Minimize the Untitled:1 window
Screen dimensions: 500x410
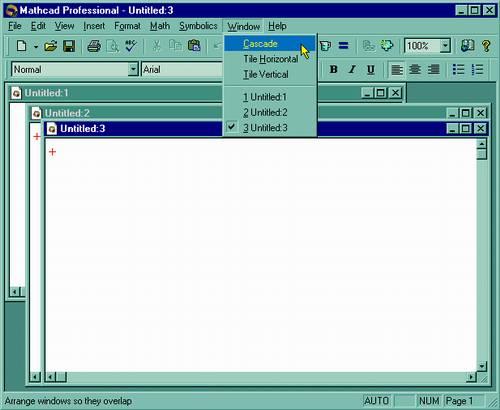(367, 93)
